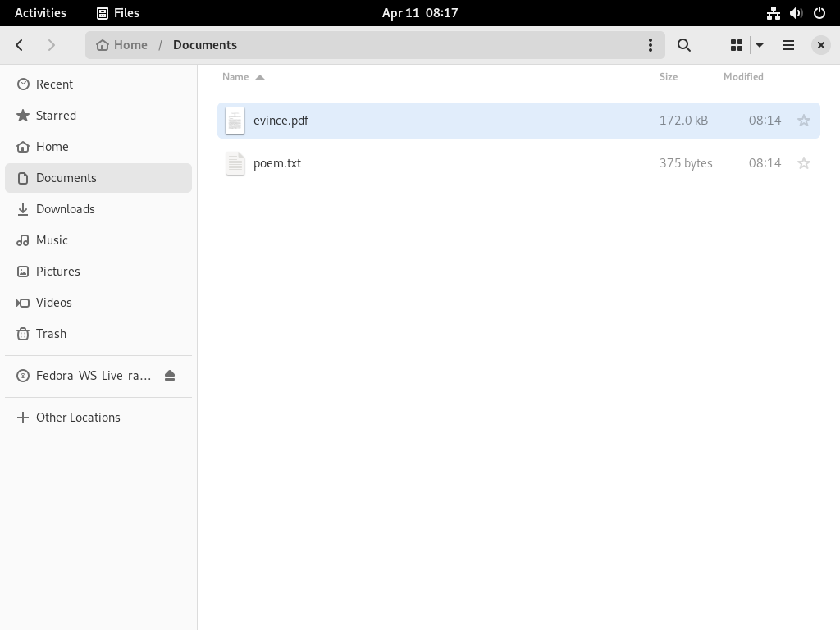Click Documents in the path bar
This screenshot has width=840, height=630.
(x=204, y=45)
